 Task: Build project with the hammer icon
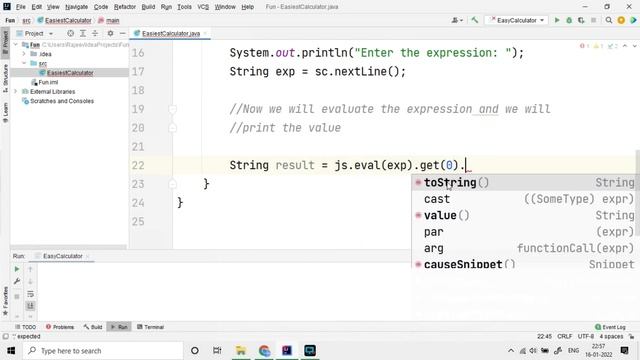pyautogui.click(x=474, y=20)
